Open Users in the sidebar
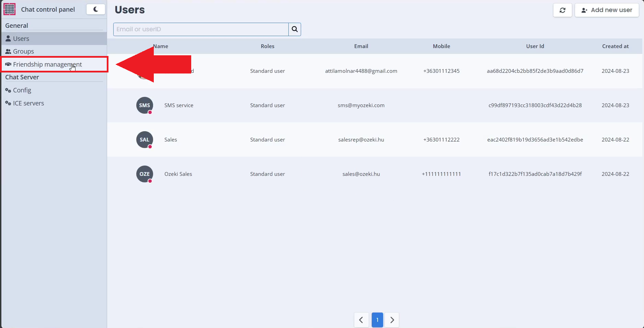644x328 pixels. click(21, 39)
